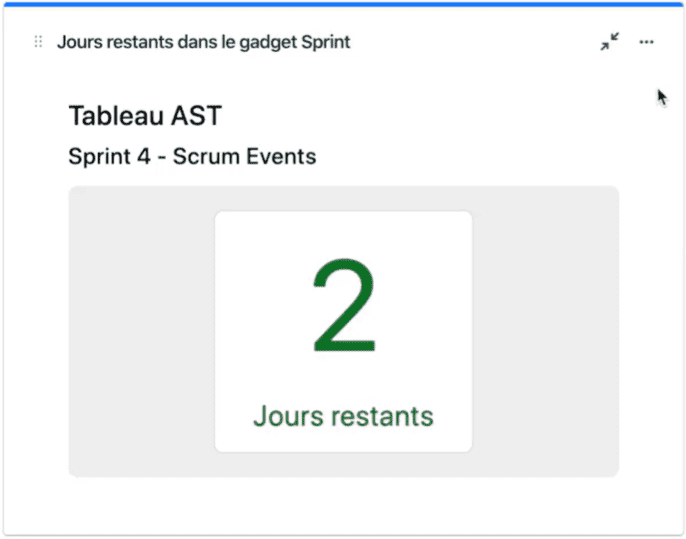686x539 pixels.
Task: Click the drag handle dots icon
Action: pos(38,42)
